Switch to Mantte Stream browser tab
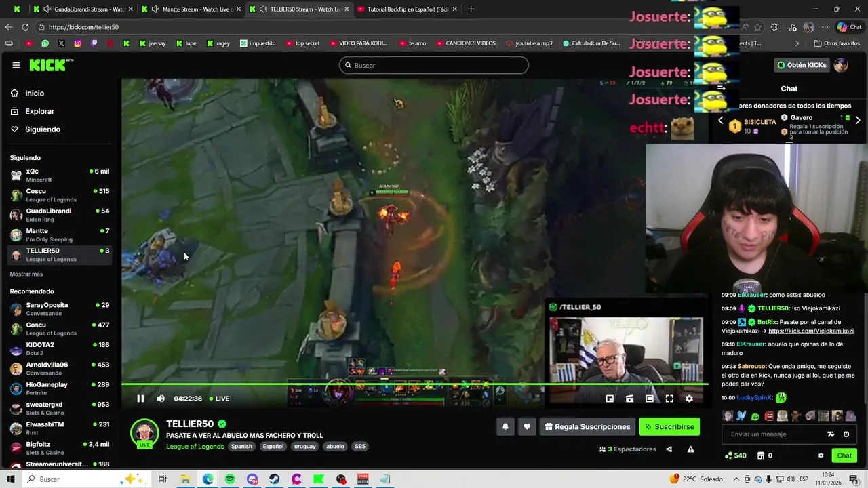Screen dimensions: 868x488 191,9
